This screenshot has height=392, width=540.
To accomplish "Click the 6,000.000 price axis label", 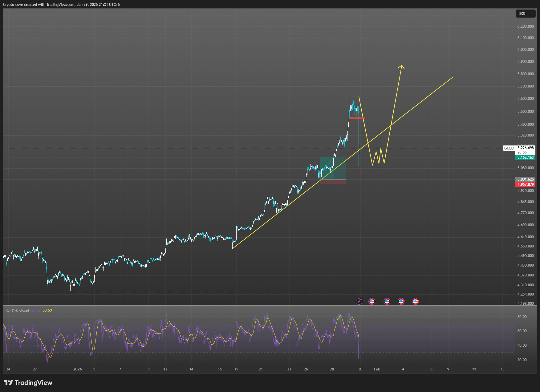I will point(526,50).
